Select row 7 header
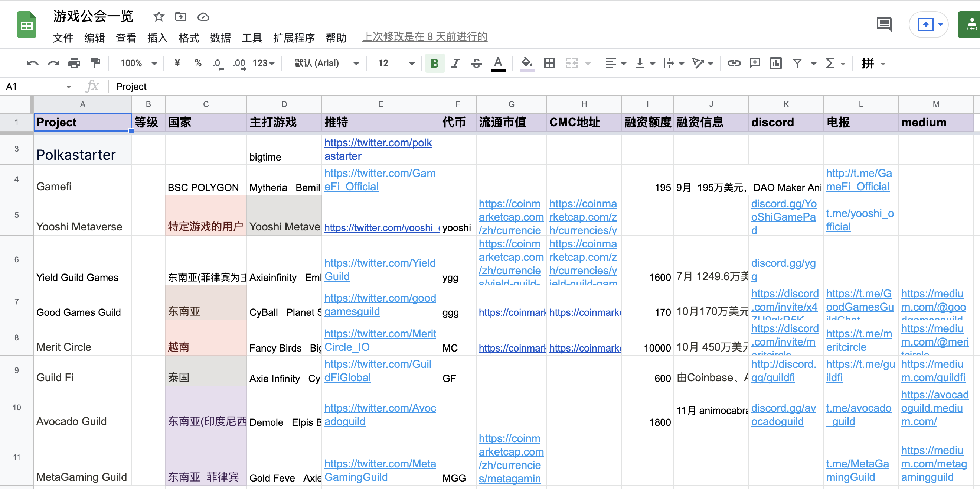The width and height of the screenshot is (980, 489). [x=16, y=302]
